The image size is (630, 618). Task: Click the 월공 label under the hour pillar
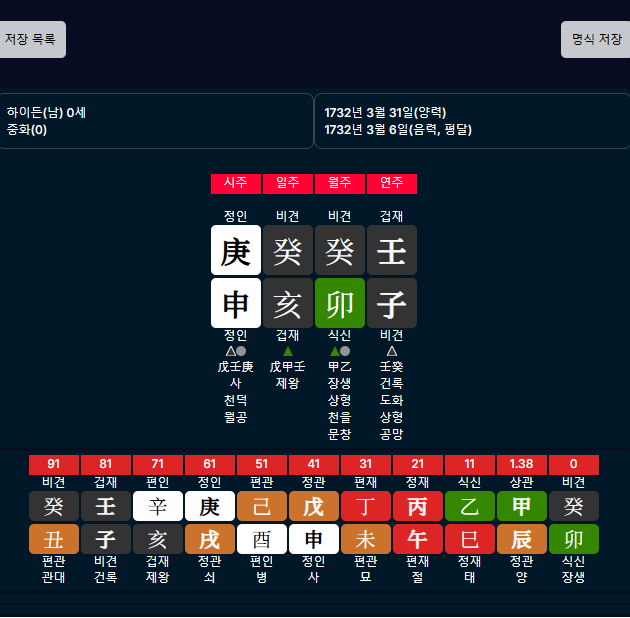click(x=236, y=417)
